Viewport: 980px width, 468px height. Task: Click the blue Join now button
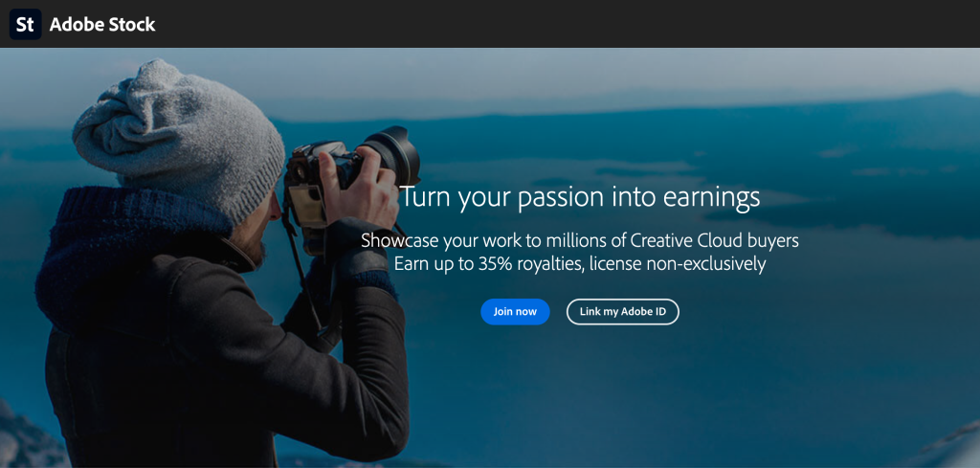515,312
